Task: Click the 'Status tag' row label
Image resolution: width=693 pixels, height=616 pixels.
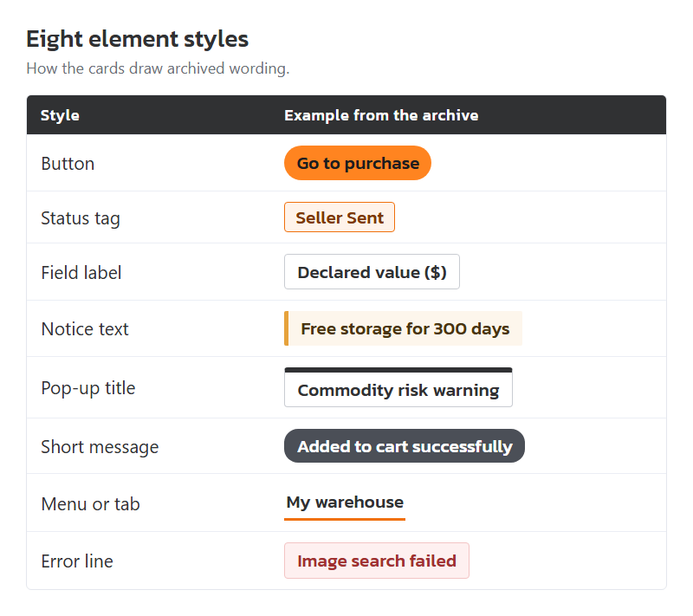Action: (x=81, y=218)
